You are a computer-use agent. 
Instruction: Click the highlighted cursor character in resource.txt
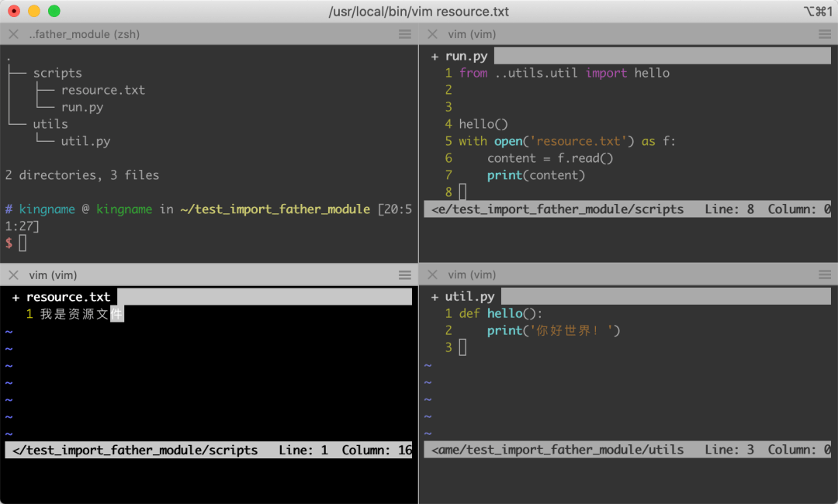[117, 314]
